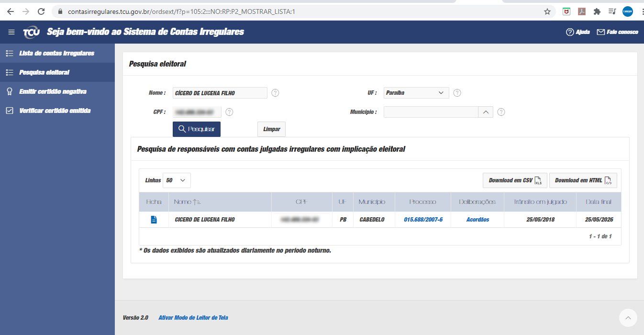Image resolution: width=644 pixels, height=335 pixels.
Task: Download results as CSV
Action: [x=514, y=180]
